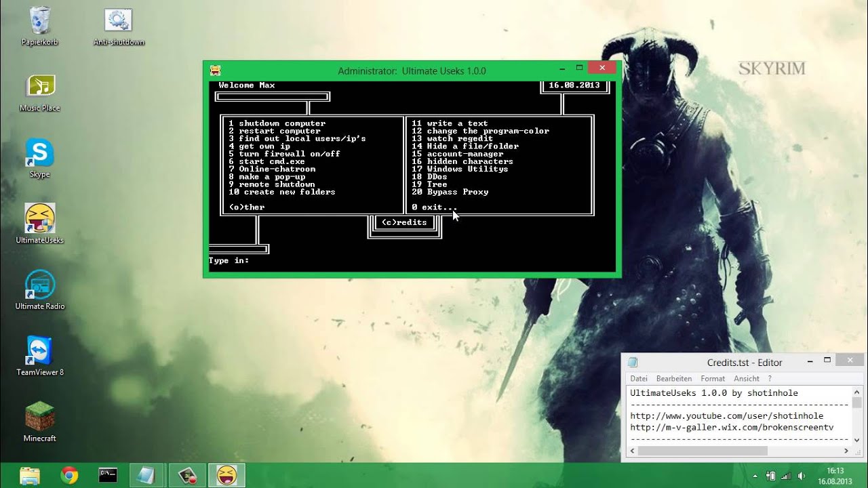Click the m-v-galler.wix.com line in Editor
868x488 pixels.
732,428
